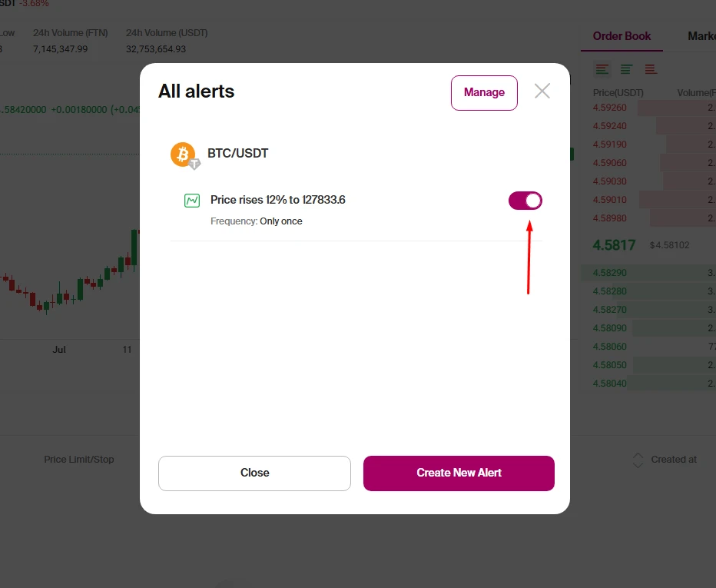Click the Created at column header
This screenshot has width=716, height=588.
click(674, 460)
